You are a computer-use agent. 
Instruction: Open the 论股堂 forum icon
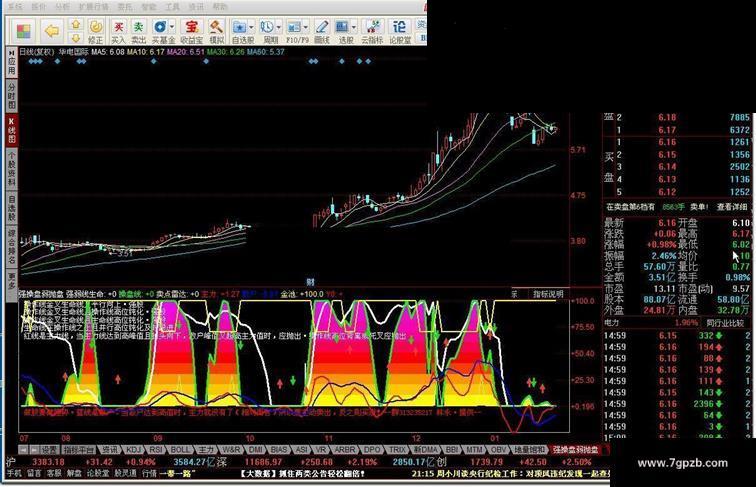click(400, 32)
